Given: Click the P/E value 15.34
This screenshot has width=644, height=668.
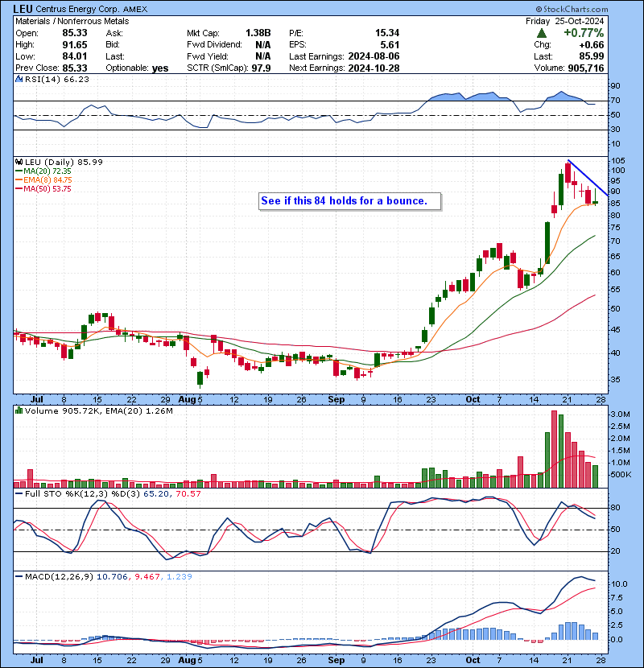Looking at the screenshot, I should pos(387,33).
